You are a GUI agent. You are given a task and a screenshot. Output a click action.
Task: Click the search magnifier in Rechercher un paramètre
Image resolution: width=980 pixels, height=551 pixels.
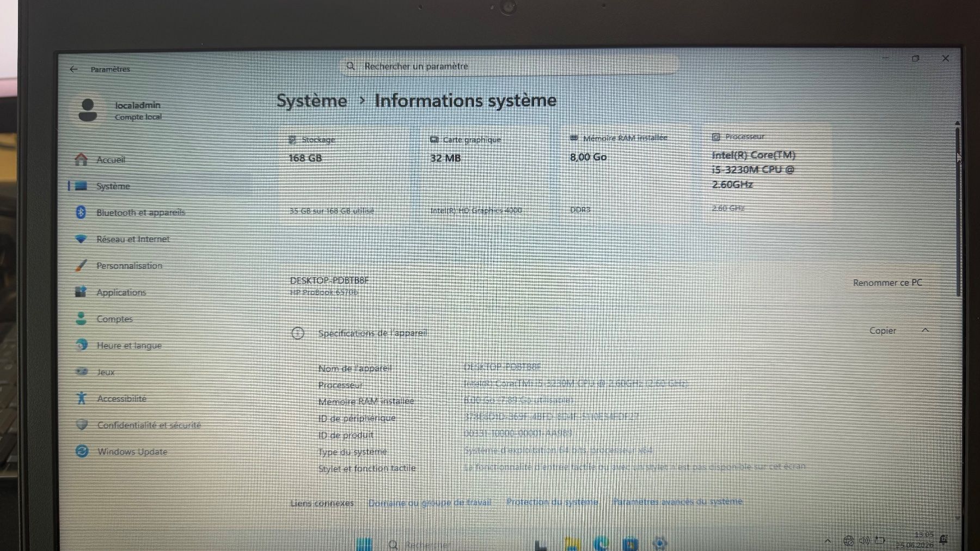pyautogui.click(x=351, y=66)
